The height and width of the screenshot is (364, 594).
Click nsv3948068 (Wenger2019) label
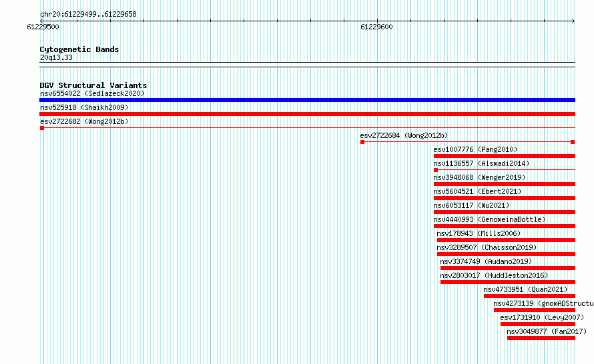(479, 177)
